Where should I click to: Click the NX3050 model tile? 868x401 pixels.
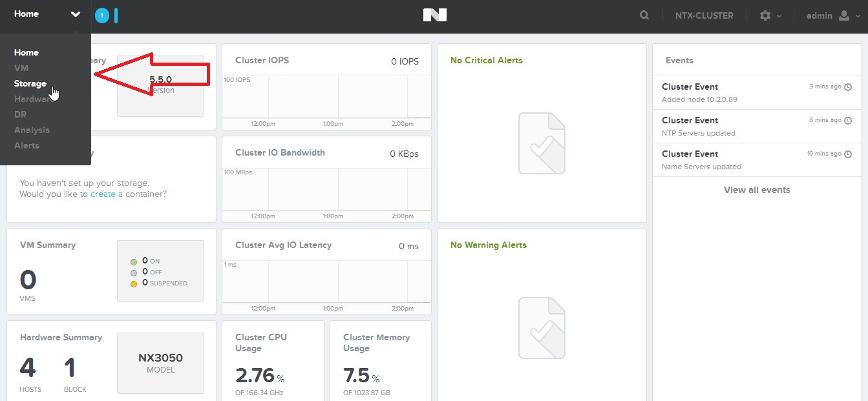click(x=160, y=363)
